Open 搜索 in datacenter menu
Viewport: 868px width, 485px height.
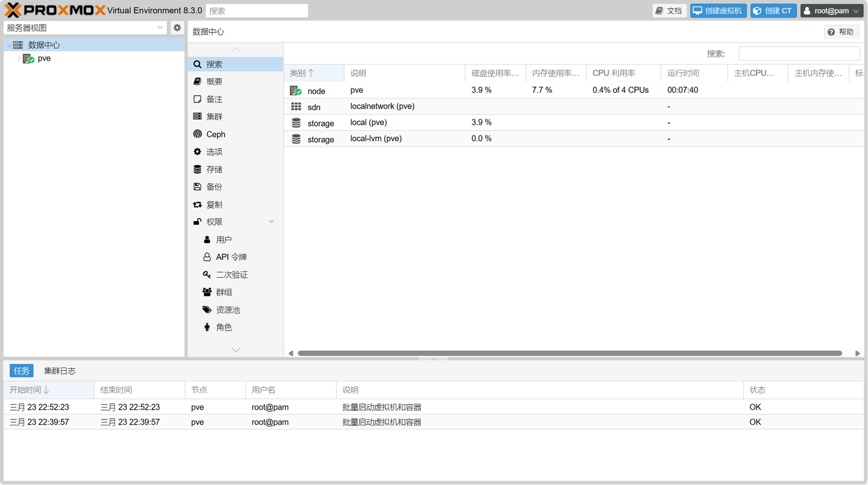tap(235, 64)
